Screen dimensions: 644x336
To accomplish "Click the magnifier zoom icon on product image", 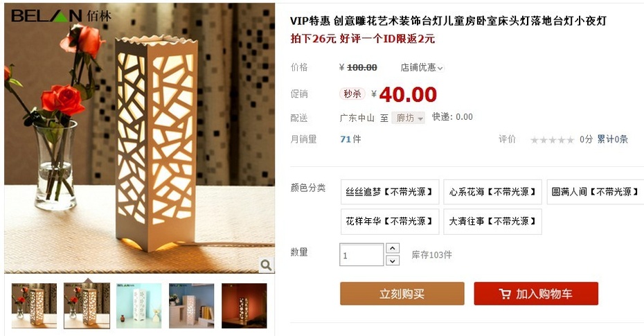I will click(x=266, y=265).
